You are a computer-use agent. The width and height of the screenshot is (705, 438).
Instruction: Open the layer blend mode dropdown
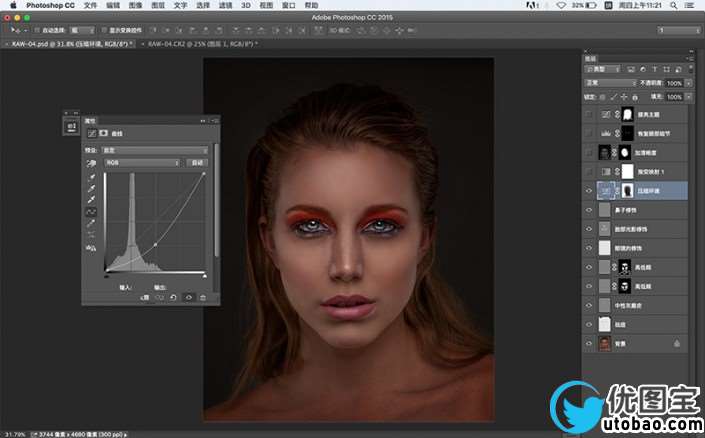(611, 83)
